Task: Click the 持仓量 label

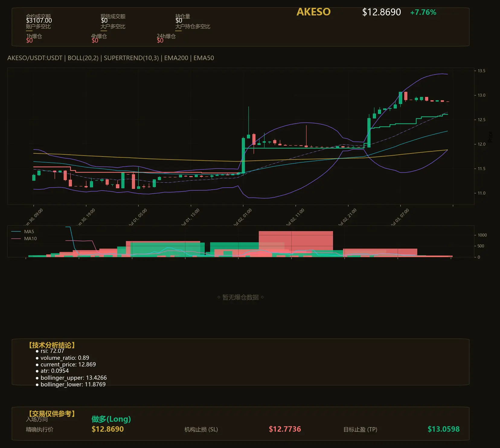Action: tap(183, 16)
